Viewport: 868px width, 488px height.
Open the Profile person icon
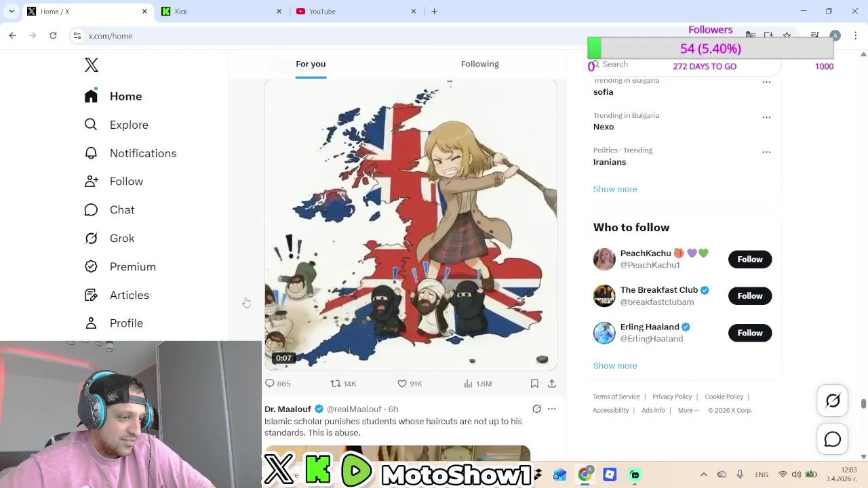click(91, 323)
